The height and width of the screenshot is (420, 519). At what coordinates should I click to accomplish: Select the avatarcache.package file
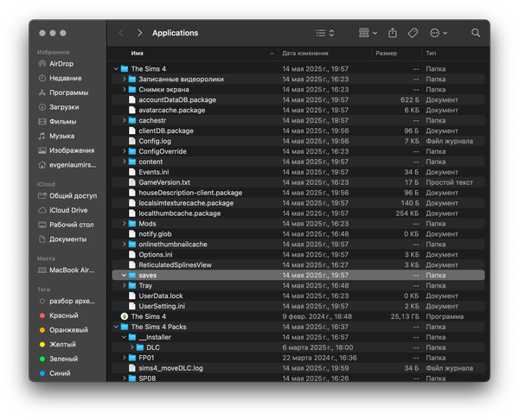click(298, 110)
